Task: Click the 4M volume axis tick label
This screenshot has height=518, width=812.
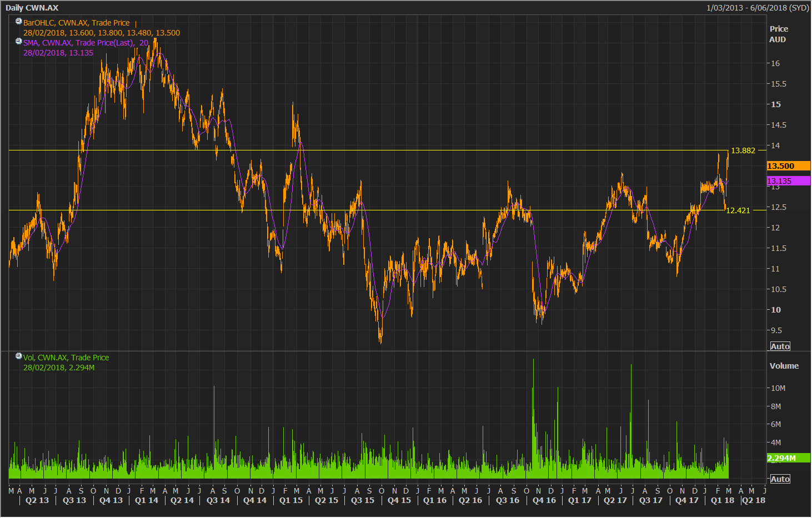Action: [x=775, y=442]
